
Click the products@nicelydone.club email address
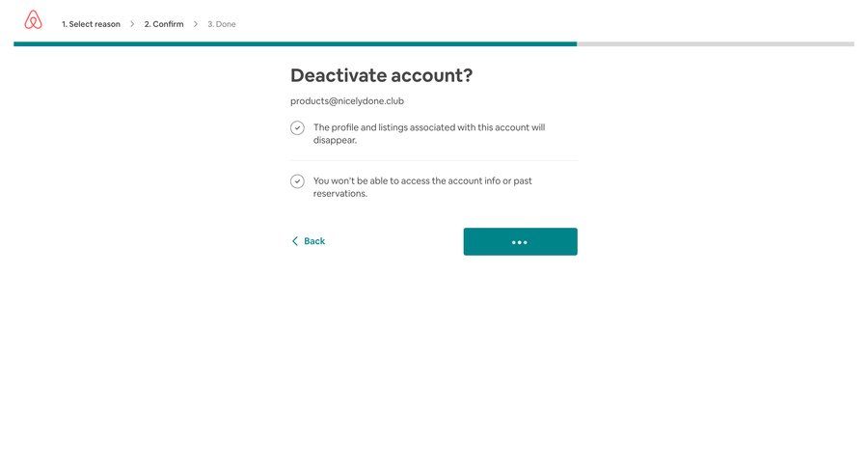[x=347, y=101]
